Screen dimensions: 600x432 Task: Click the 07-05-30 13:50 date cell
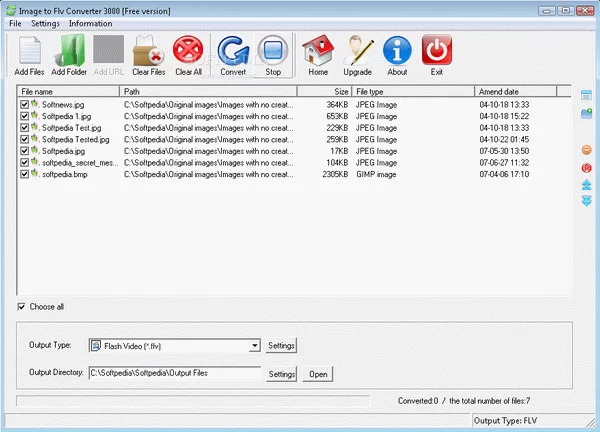(504, 151)
